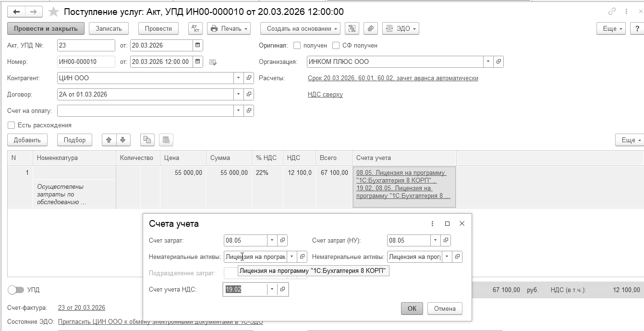Paste rows with the table paste icon
Viewport: 644px width, 331px height.
click(166, 140)
